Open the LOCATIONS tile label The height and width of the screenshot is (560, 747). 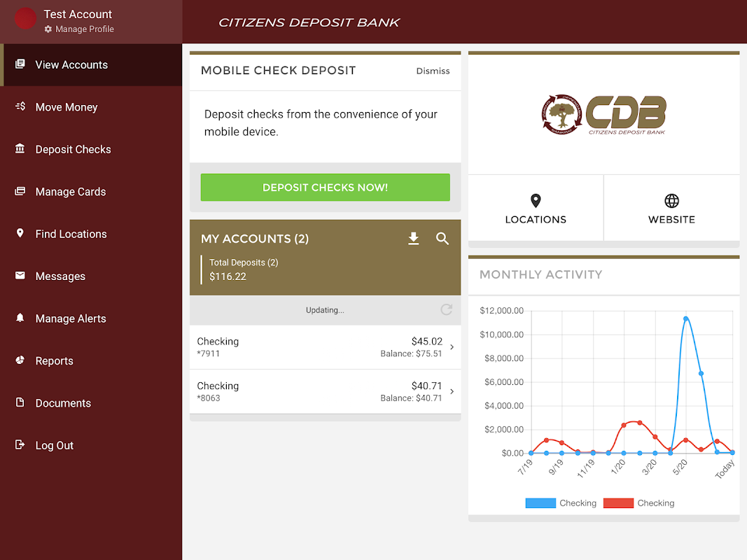(536, 220)
